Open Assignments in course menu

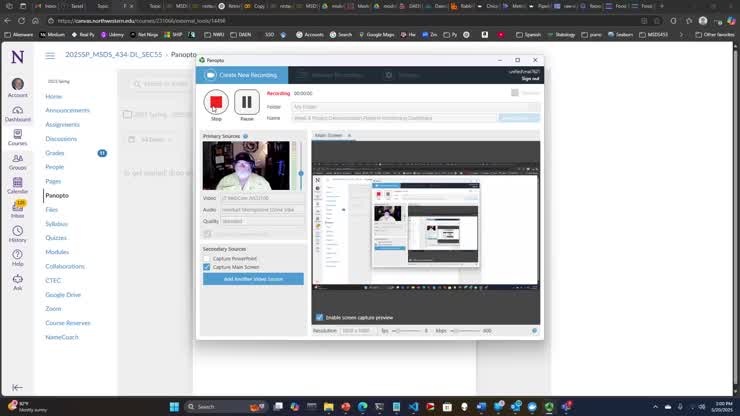(x=62, y=125)
